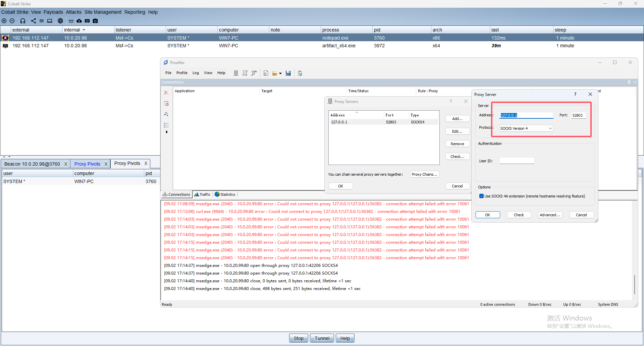Click the window-with-stop icon in Connections sidebar

click(166, 104)
